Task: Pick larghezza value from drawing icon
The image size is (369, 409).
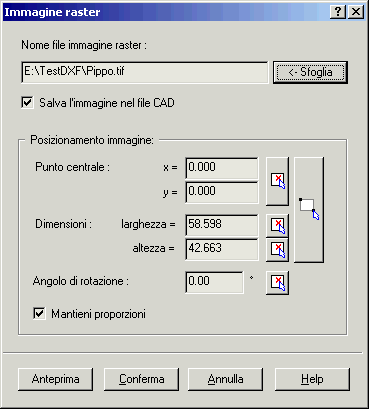Action: [277, 226]
